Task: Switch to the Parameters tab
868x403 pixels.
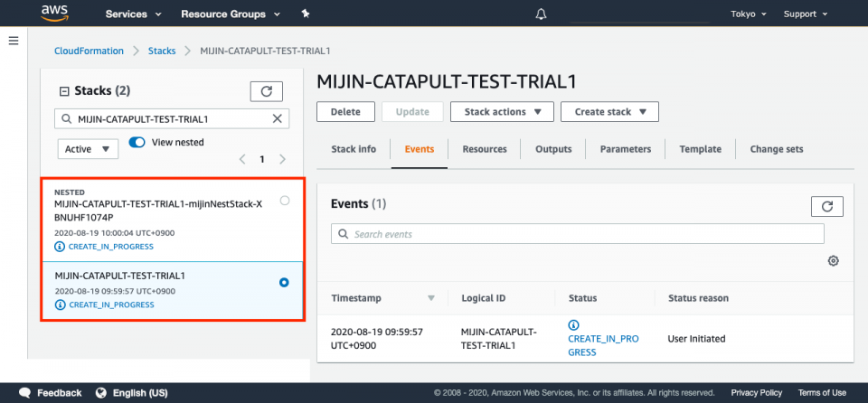Action: click(626, 149)
